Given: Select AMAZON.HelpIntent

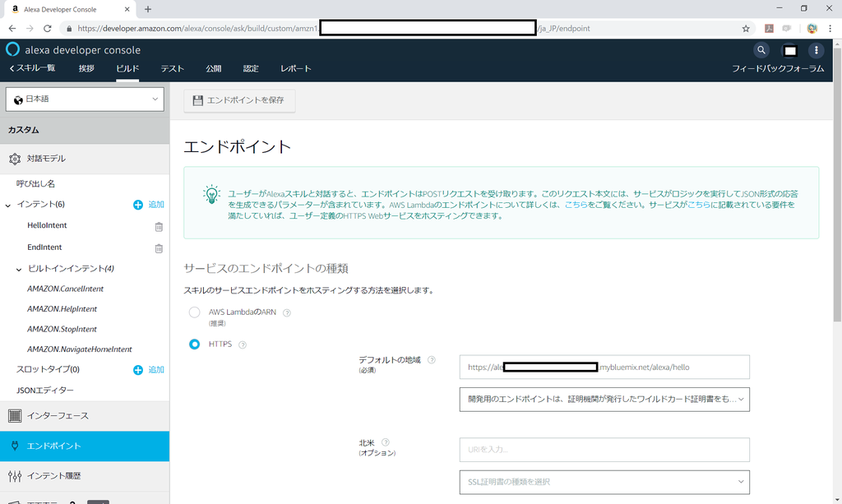Looking at the screenshot, I should click(x=62, y=309).
